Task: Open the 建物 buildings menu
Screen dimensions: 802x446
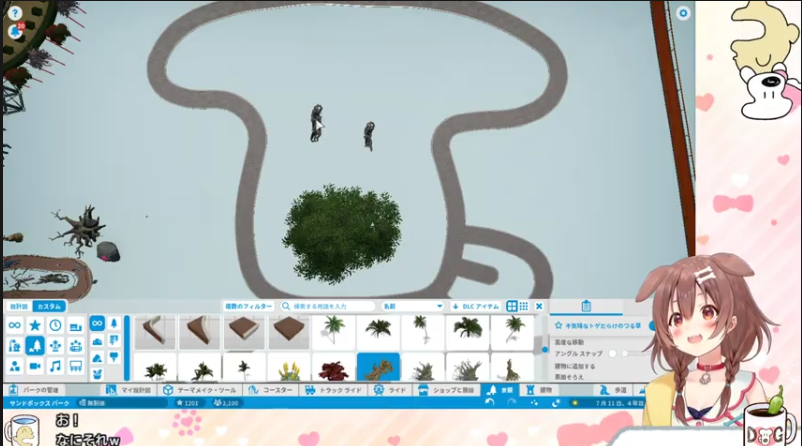Action: 539,390
